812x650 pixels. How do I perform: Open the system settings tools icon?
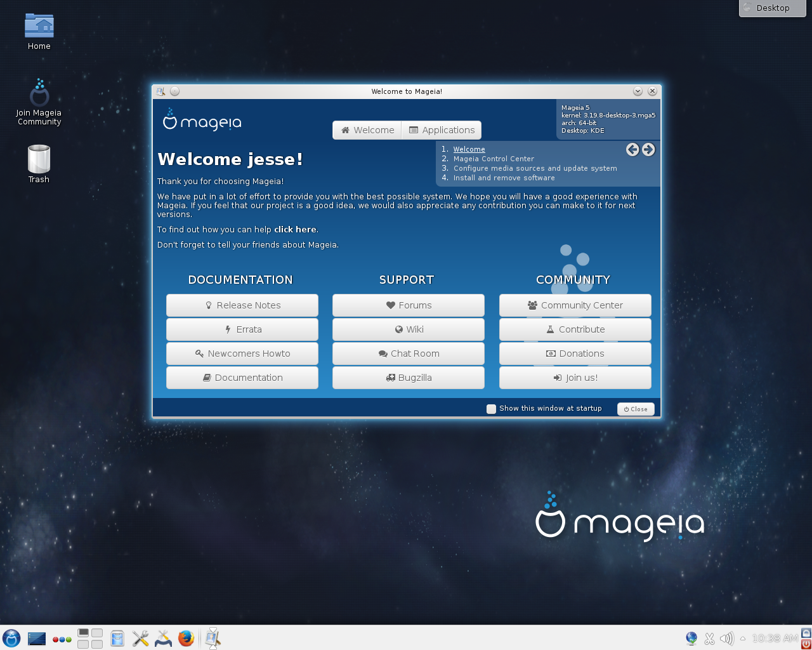(163, 638)
